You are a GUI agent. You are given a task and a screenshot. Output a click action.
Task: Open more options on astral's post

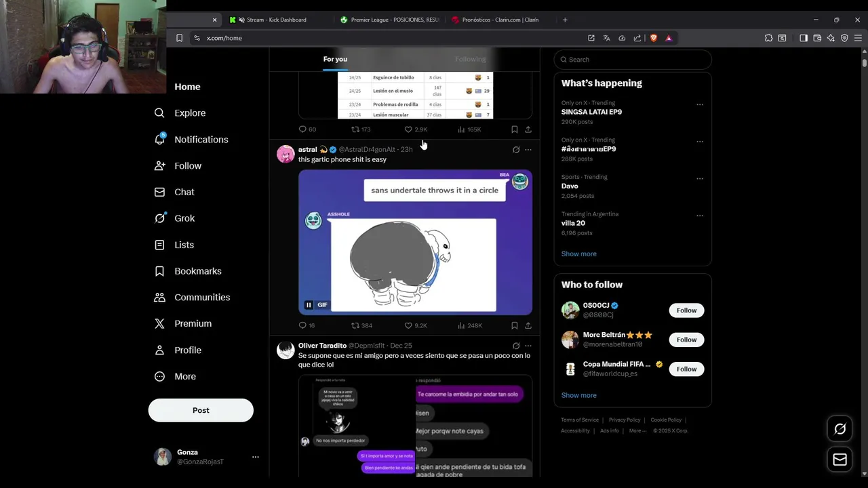[528, 150]
